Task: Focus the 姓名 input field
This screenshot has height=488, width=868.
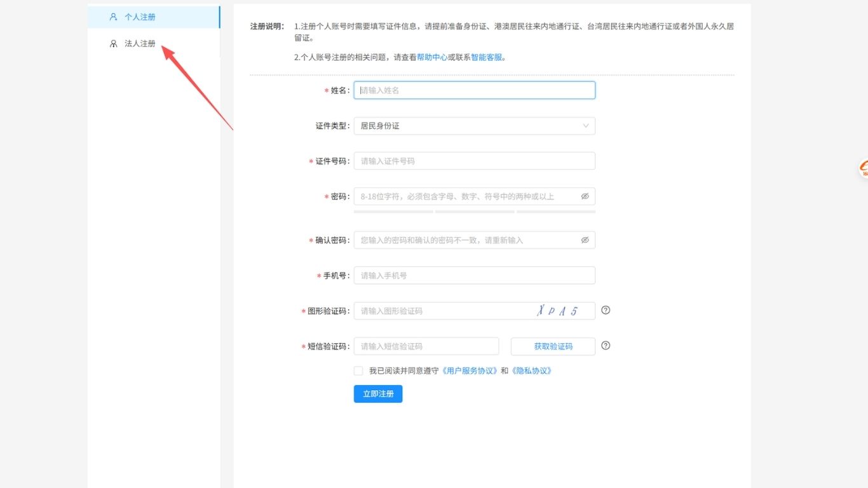Action: click(x=474, y=90)
